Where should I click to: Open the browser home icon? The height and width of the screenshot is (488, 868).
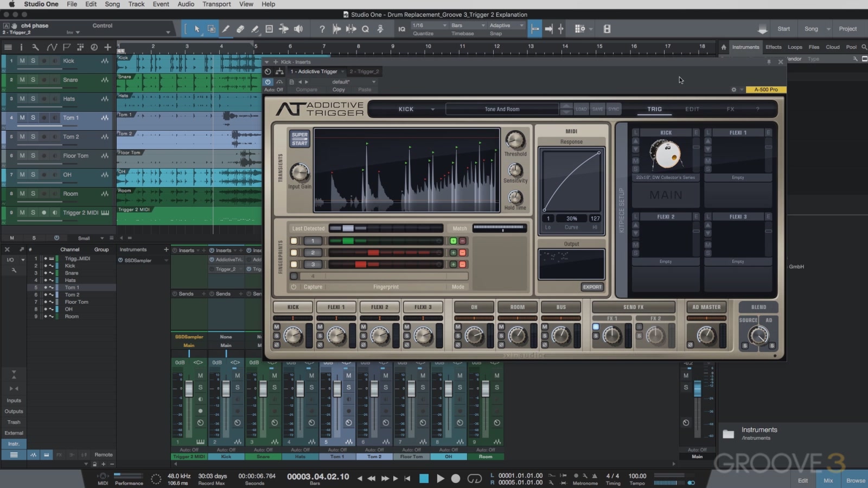point(723,47)
